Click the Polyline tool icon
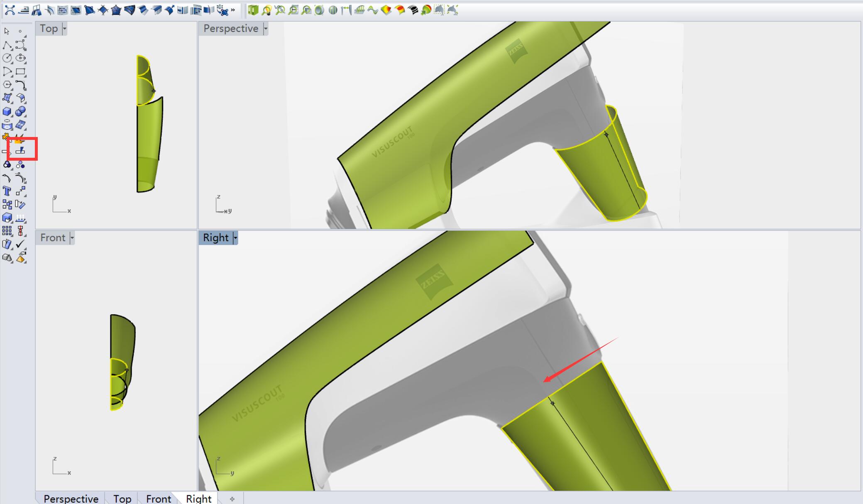 click(x=7, y=45)
